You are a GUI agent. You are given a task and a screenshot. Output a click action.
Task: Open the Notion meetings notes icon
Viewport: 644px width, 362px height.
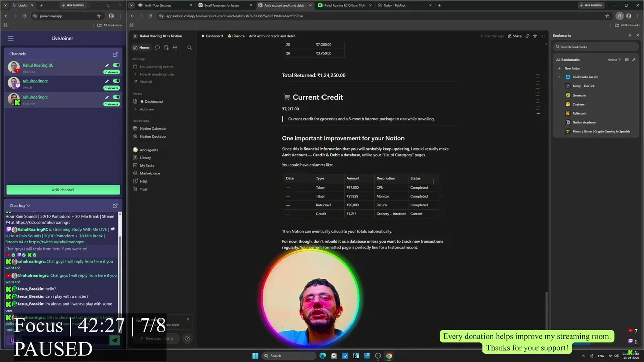[x=166, y=48]
